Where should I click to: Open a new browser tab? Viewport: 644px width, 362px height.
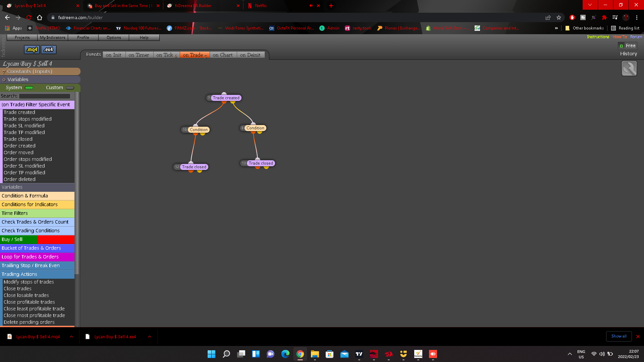point(331,6)
